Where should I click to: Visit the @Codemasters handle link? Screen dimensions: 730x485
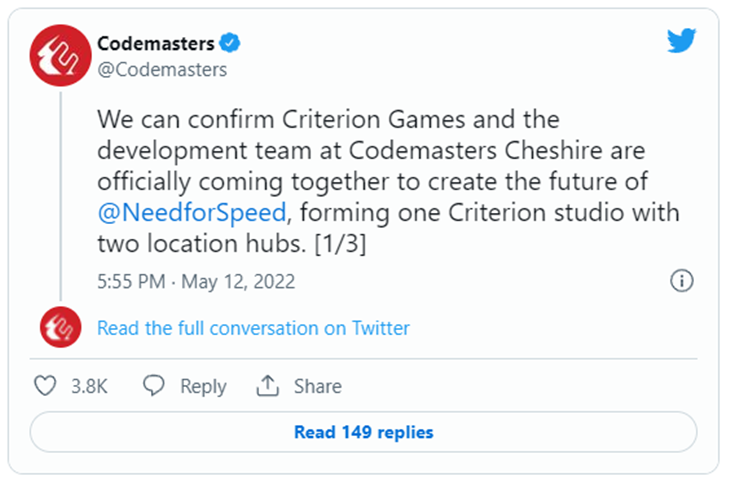[x=162, y=70]
